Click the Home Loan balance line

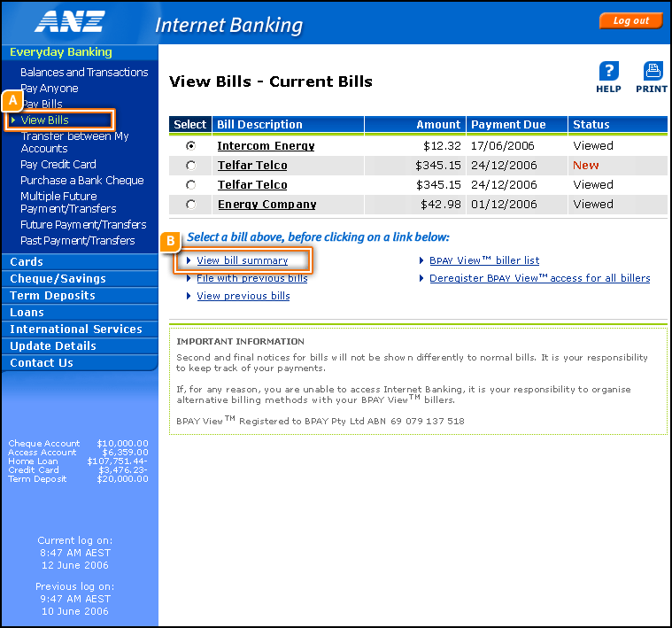click(78, 461)
